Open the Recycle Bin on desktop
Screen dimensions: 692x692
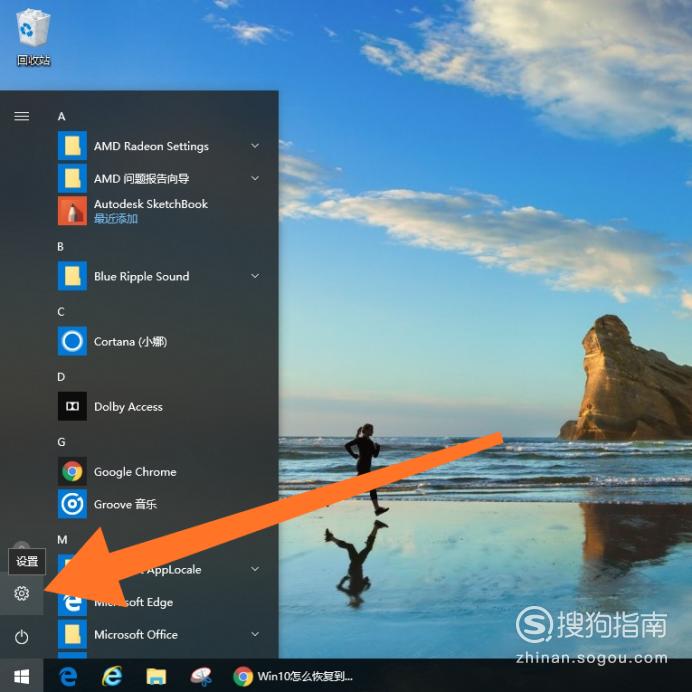pos(33,38)
